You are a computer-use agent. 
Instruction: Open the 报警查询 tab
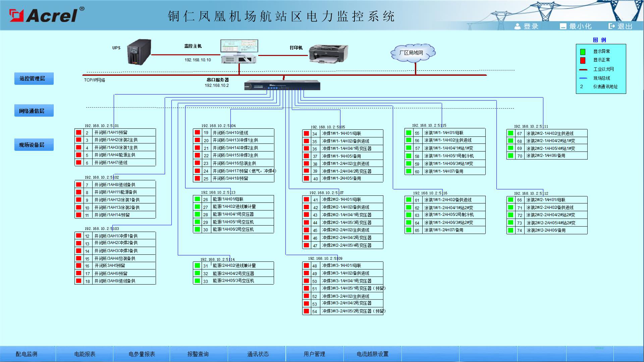tap(198, 354)
